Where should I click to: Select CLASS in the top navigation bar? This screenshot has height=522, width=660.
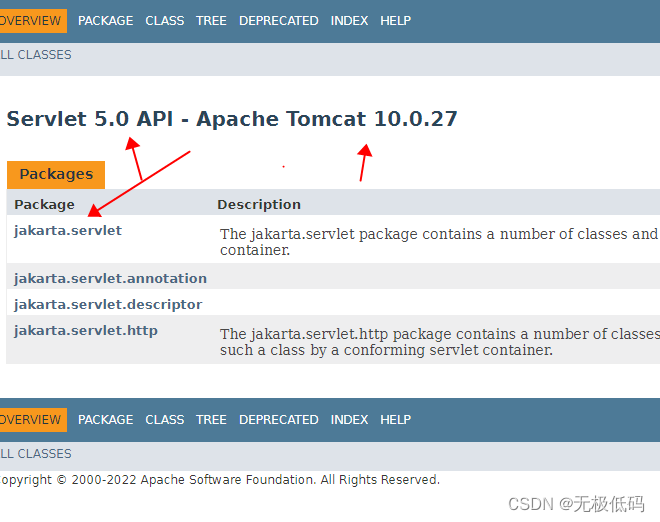point(165,21)
